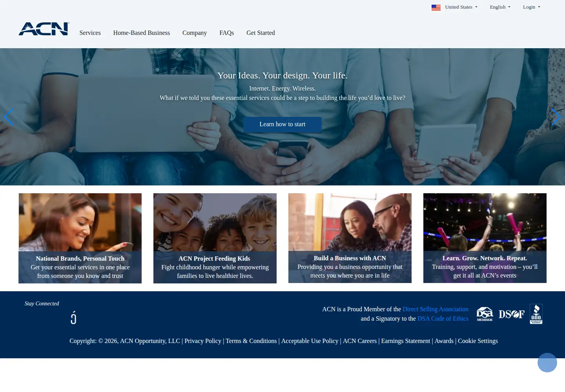
Task: Open the DSA Member badge logo
Action: point(485,314)
